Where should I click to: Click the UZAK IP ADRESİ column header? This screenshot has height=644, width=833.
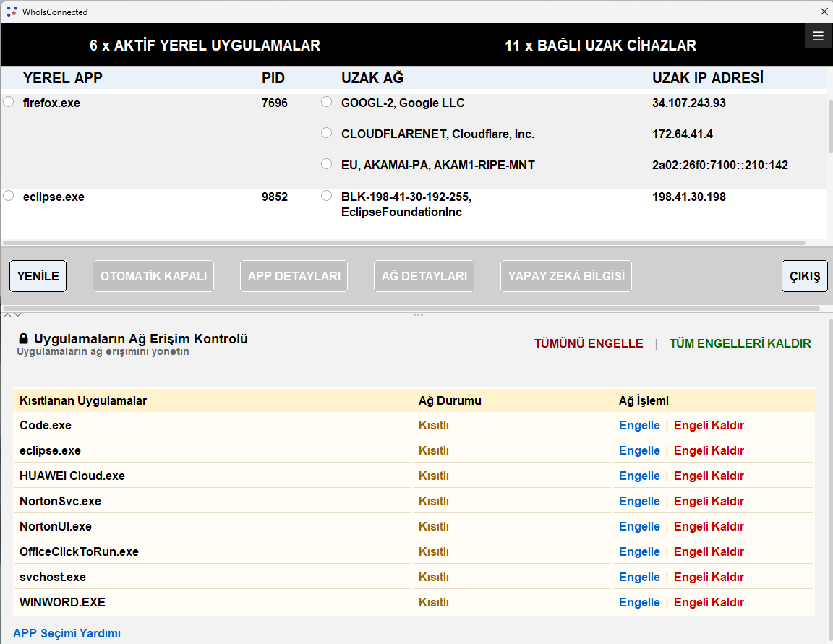pyautogui.click(x=708, y=78)
